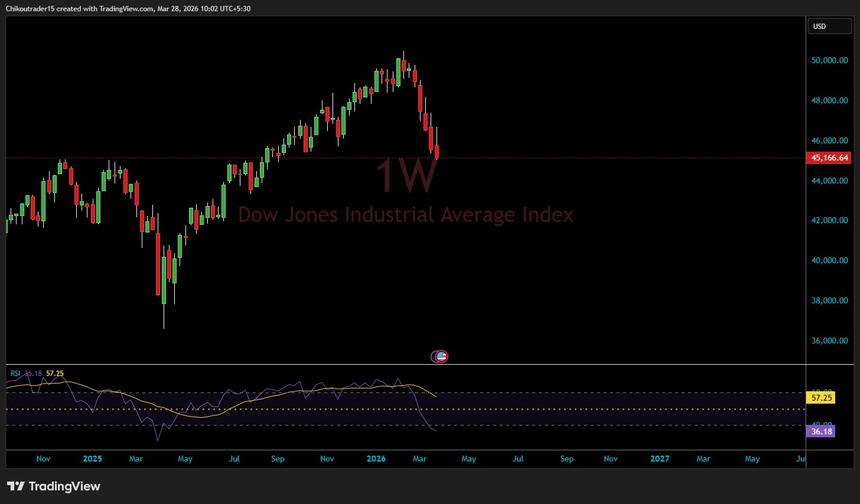
Task: Click the purple 36.18 RSI value in the legend
Action: (x=33, y=374)
